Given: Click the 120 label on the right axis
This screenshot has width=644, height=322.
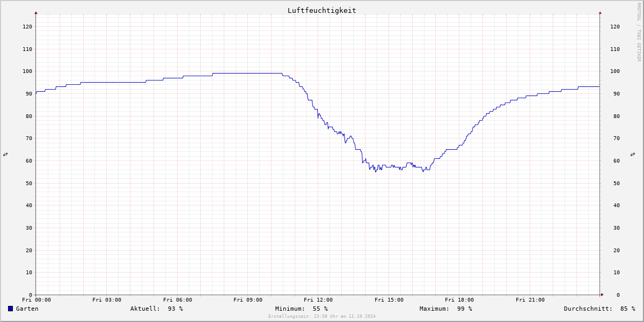Looking at the screenshot, I should tap(615, 26).
